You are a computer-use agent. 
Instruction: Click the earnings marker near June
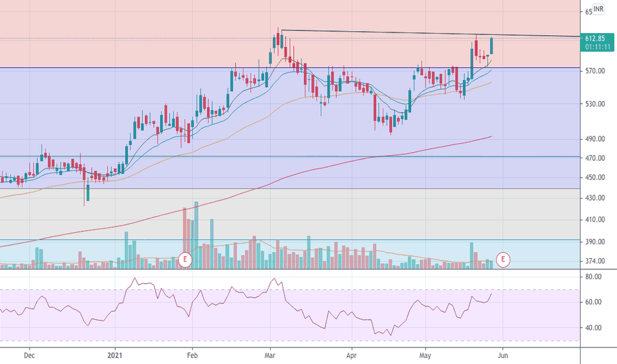(503, 259)
